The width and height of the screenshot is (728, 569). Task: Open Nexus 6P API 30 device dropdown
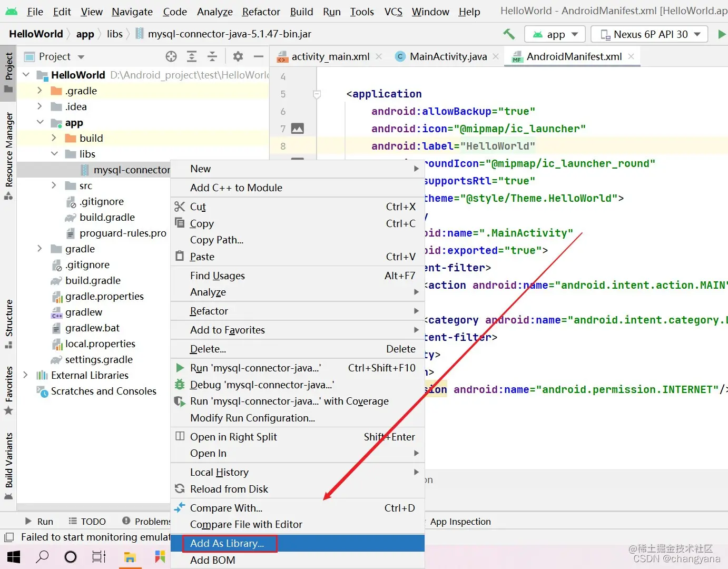tap(649, 34)
